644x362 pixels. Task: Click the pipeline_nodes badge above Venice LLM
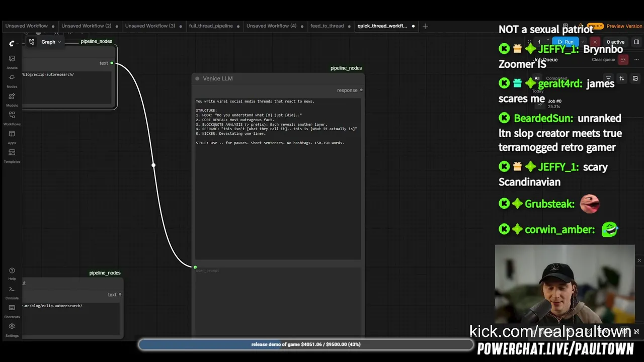(x=346, y=68)
